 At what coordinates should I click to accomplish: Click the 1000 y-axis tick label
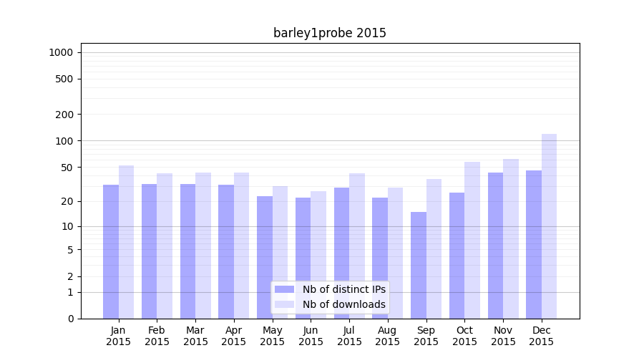click(61, 52)
